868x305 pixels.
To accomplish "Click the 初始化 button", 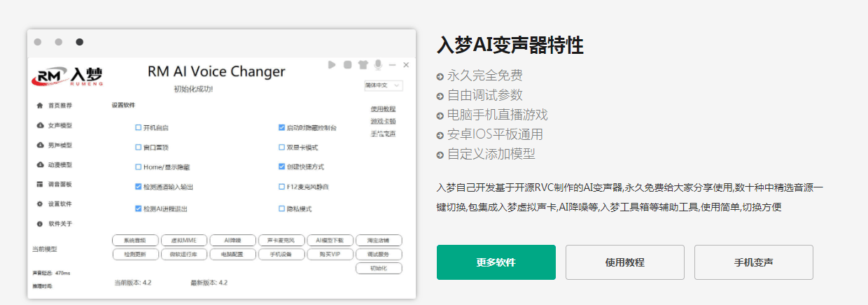I will tap(379, 269).
